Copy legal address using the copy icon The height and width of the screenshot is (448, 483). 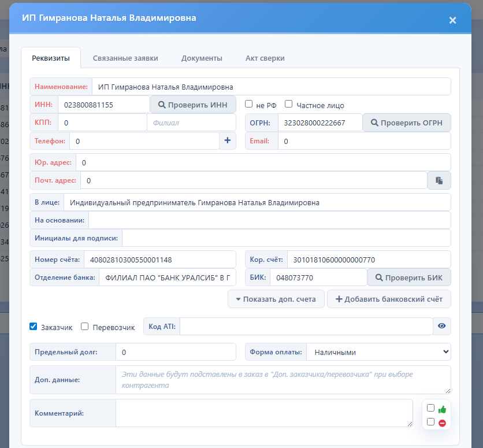pos(439,180)
